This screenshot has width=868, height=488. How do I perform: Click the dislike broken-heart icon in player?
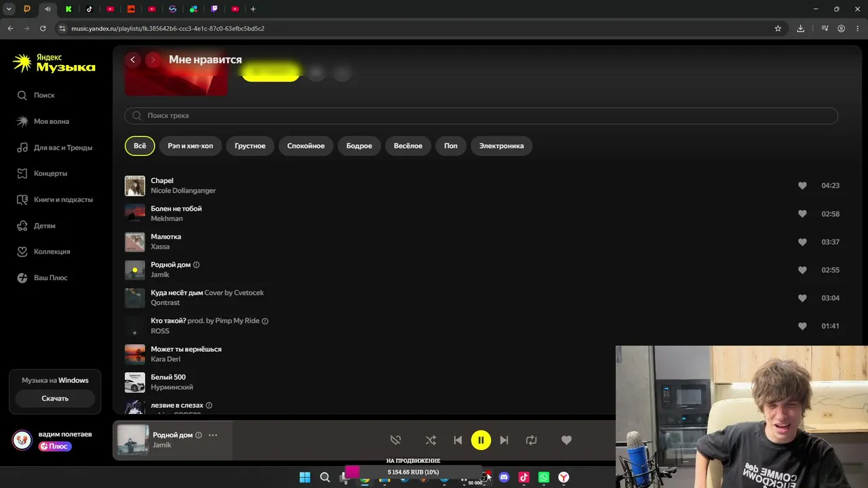(x=396, y=441)
